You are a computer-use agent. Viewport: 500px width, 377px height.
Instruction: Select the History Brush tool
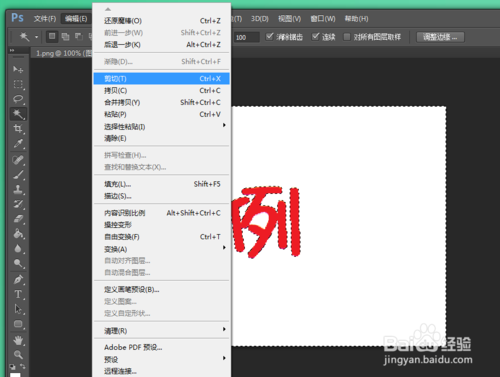[18, 204]
